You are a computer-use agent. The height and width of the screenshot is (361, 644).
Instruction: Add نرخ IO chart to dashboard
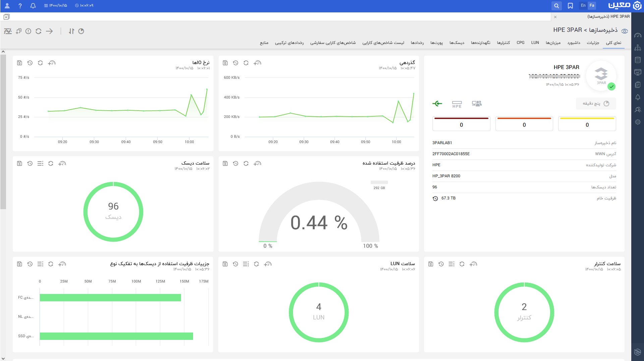click(x=52, y=63)
